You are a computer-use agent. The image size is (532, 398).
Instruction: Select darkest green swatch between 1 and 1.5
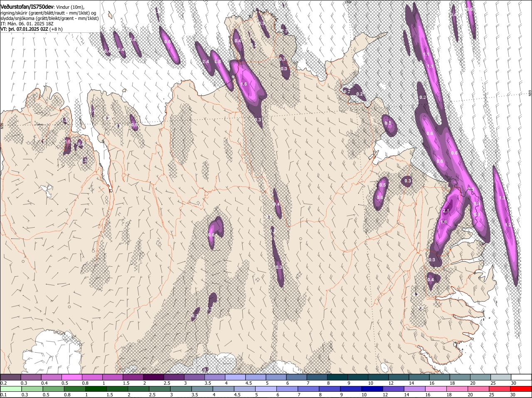96,389
